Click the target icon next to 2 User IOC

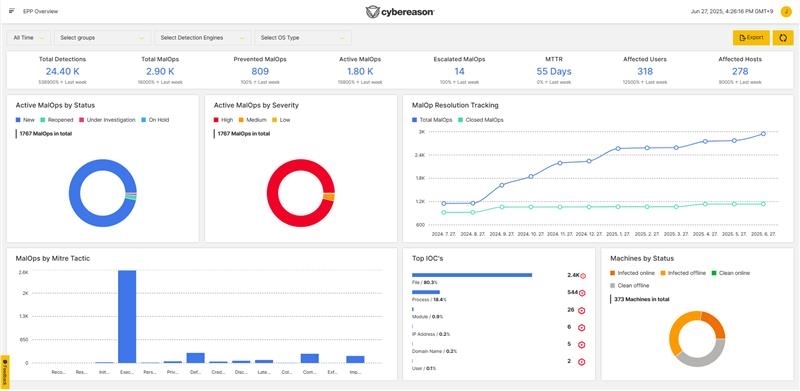[581, 362]
